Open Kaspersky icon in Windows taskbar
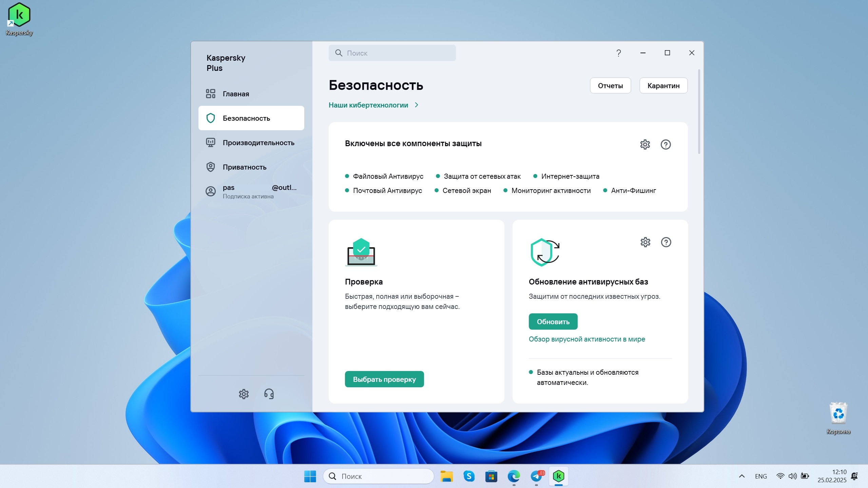 click(558, 476)
